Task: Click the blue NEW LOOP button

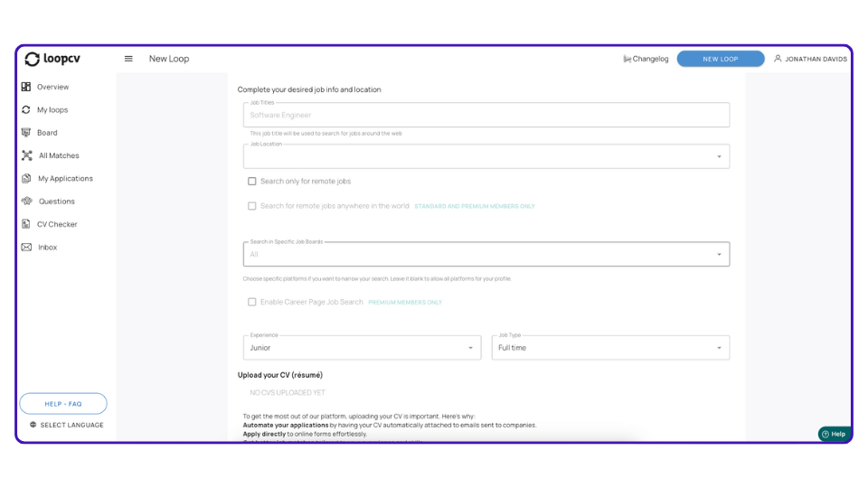Action: 721,59
